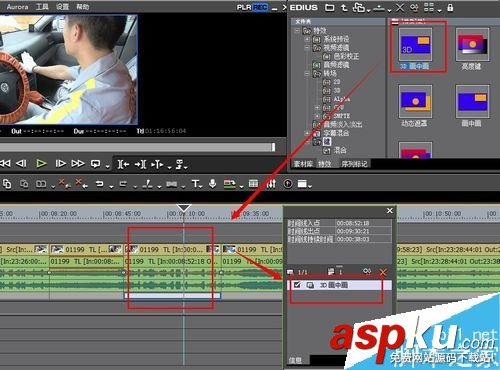Click the Add to timeline icon
The width and height of the screenshot is (500, 370).
379,8
